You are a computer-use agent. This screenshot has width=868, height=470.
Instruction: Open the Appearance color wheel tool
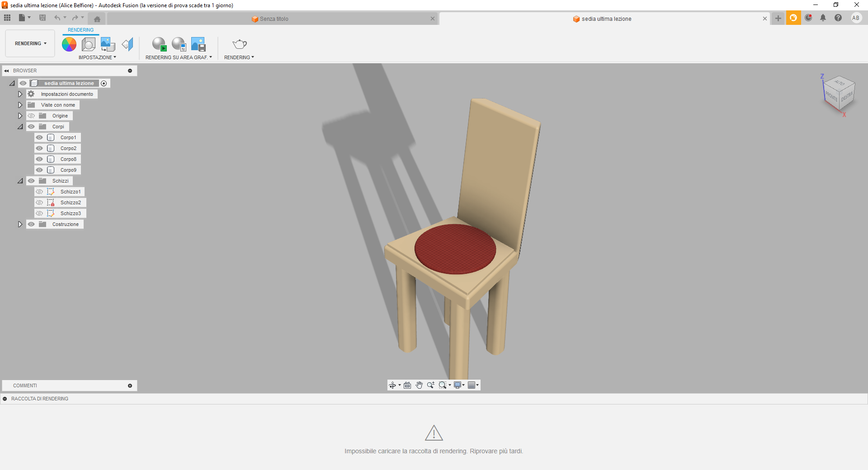point(69,44)
